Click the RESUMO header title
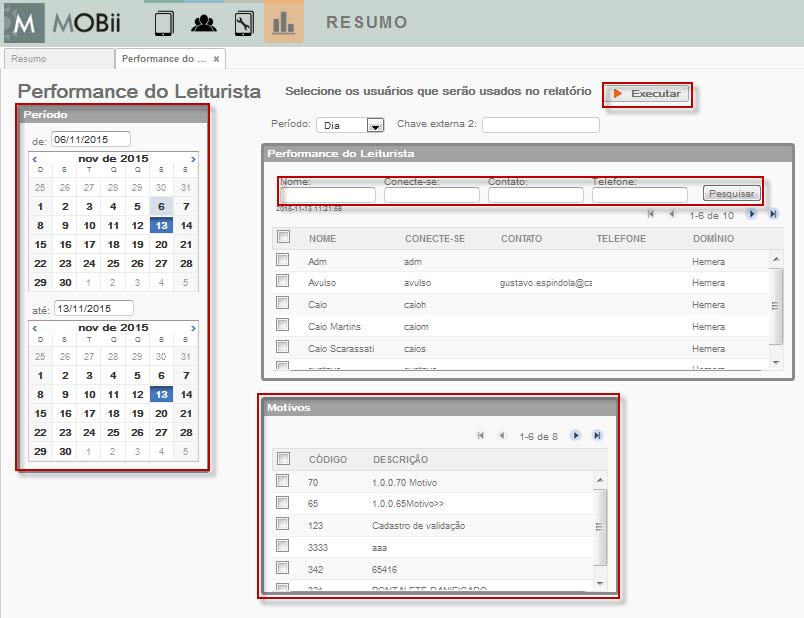804x618 pixels. coord(367,22)
